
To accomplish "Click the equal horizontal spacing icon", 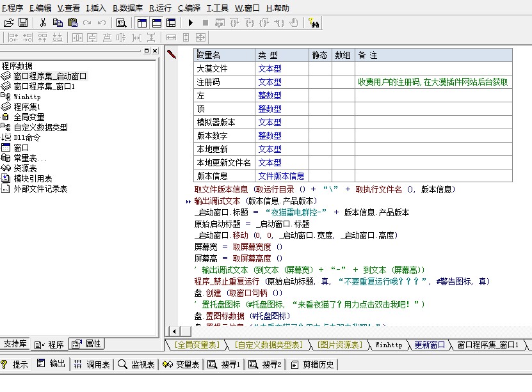I will point(136,37).
